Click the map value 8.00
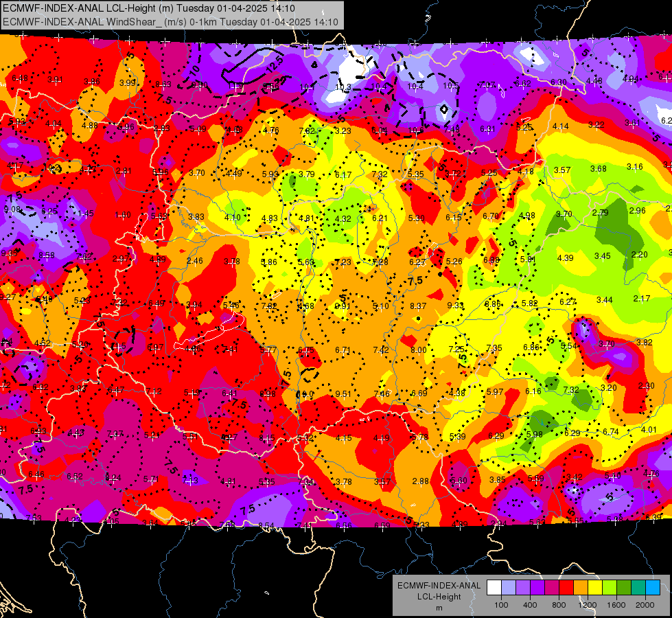The height and width of the screenshot is (618, 672). coord(419,350)
